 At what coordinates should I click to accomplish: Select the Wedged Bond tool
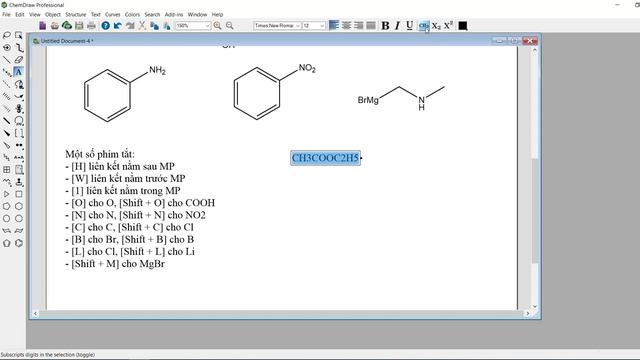coord(7,133)
